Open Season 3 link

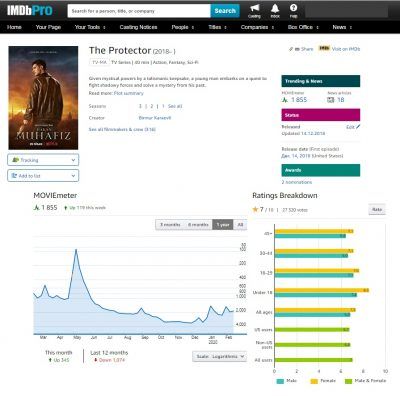[140, 106]
